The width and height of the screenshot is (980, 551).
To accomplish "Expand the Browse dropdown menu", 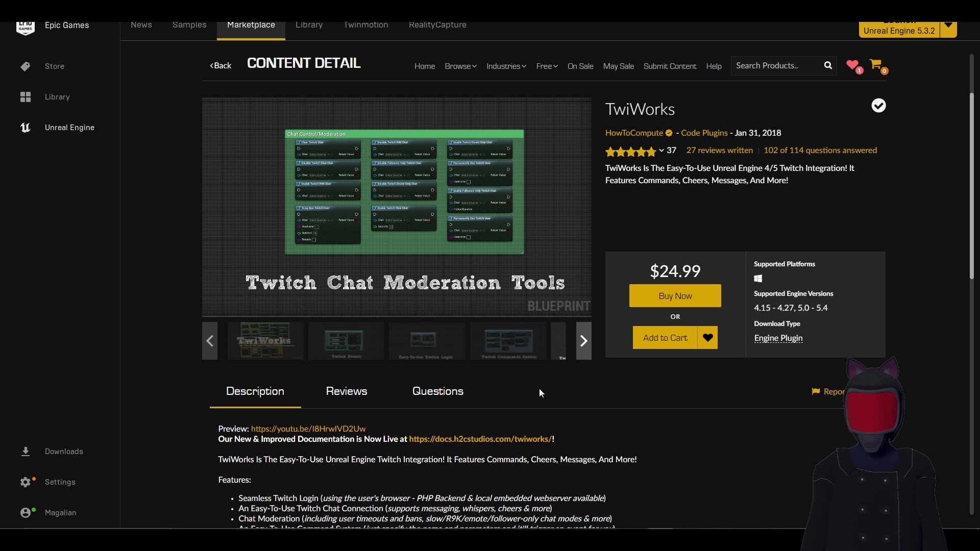I will click(460, 66).
